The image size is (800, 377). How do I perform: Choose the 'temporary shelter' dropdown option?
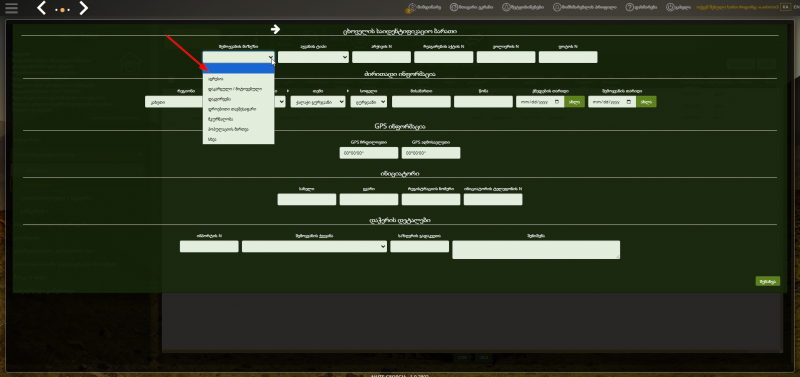[x=238, y=109]
